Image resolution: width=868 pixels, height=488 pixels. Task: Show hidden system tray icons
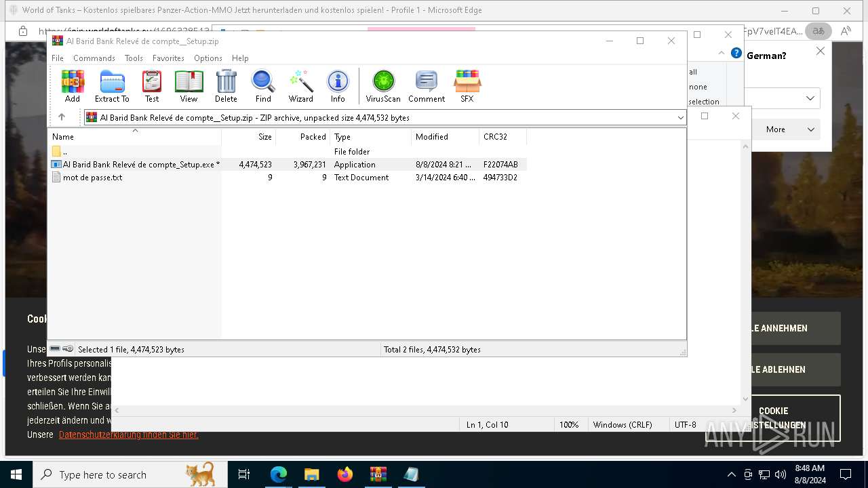pos(731,474)
